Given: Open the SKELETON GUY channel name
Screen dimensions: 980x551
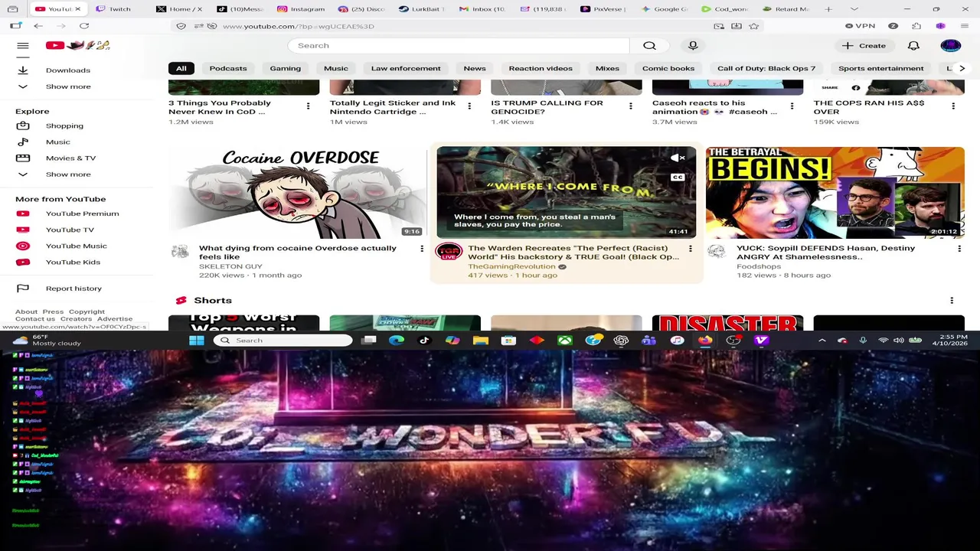Looking at the screenshot, I should pos(230,266).
